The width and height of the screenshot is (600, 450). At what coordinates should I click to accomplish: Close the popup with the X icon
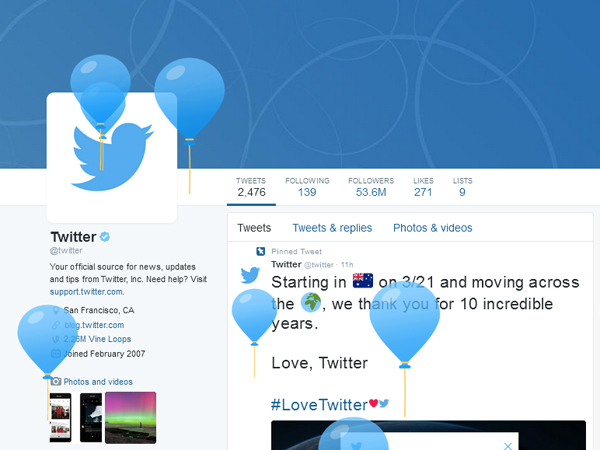pyautogui.click(x=508, y=446)
